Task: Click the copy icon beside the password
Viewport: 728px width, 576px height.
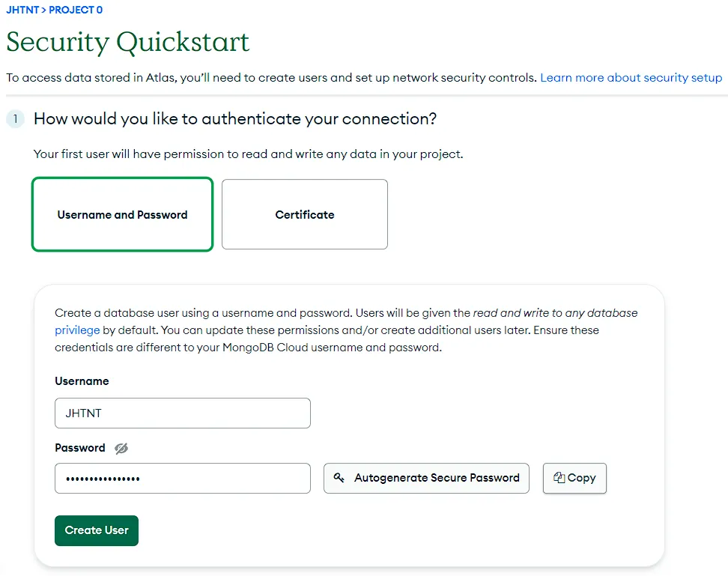Action: click(x=559, y=478)
